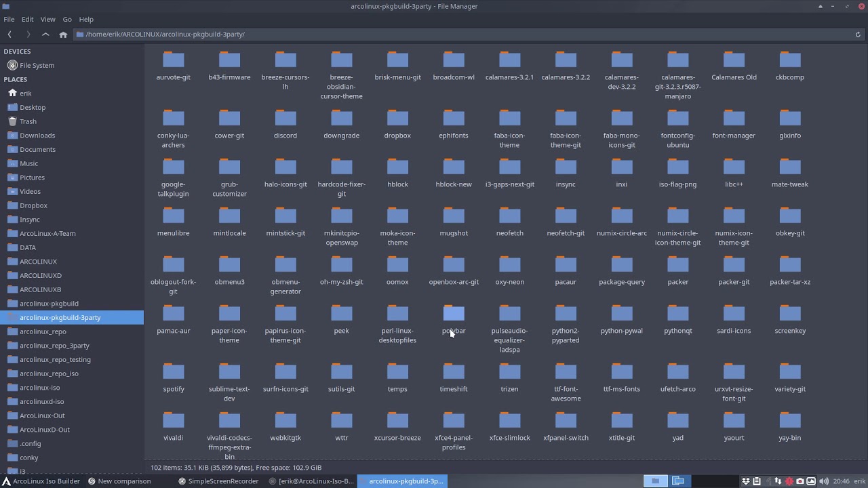This screenshot has height=488, width=868.
Task: Open the DATA bookmark in the sidebar
Action: 72,247
